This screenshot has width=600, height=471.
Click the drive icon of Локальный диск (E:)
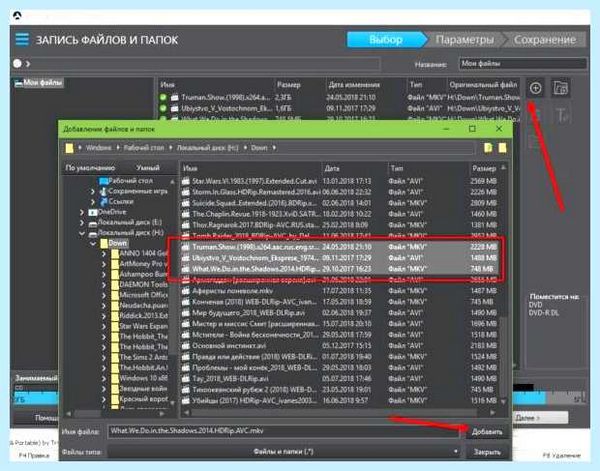93,223
